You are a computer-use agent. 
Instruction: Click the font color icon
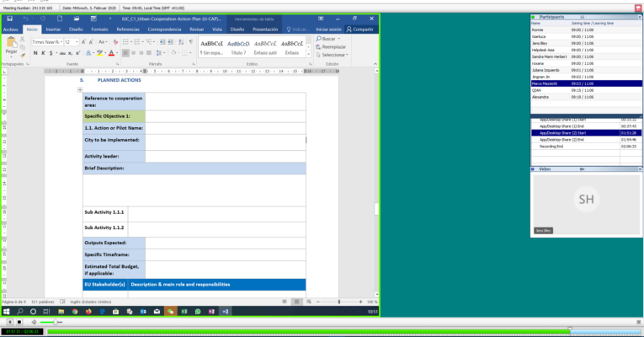click(x=110, y=53)
